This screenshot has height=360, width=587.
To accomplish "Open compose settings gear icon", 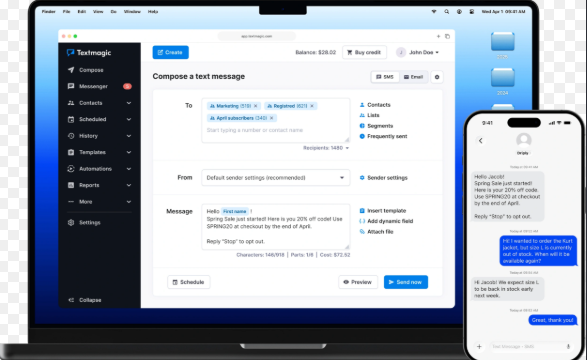I will 437,77.
